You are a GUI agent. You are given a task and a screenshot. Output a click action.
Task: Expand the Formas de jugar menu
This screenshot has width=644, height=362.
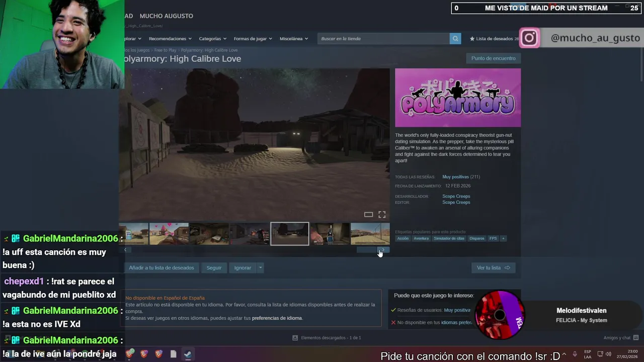tap(253, 39)
